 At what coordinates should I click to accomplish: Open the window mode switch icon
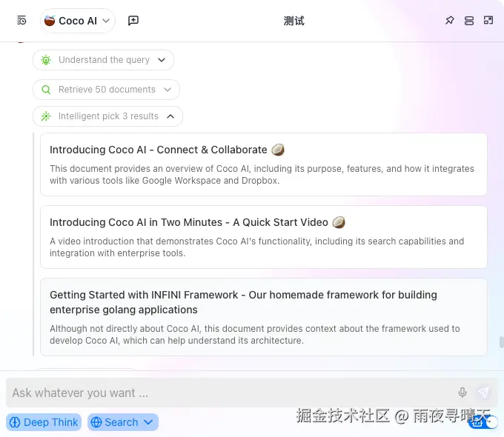point(488,21)
